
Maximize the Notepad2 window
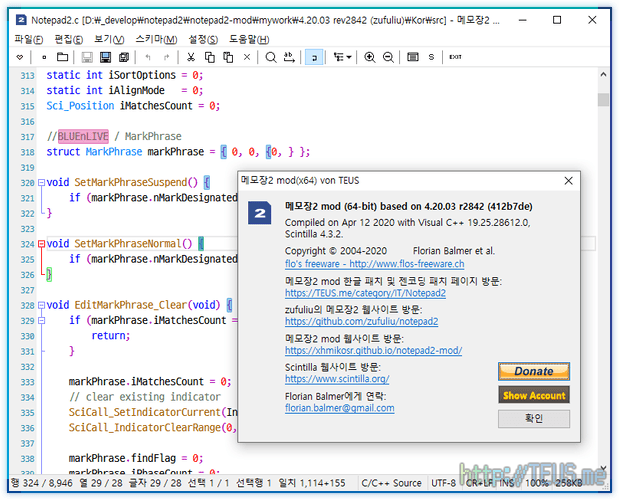click(557, 20)
